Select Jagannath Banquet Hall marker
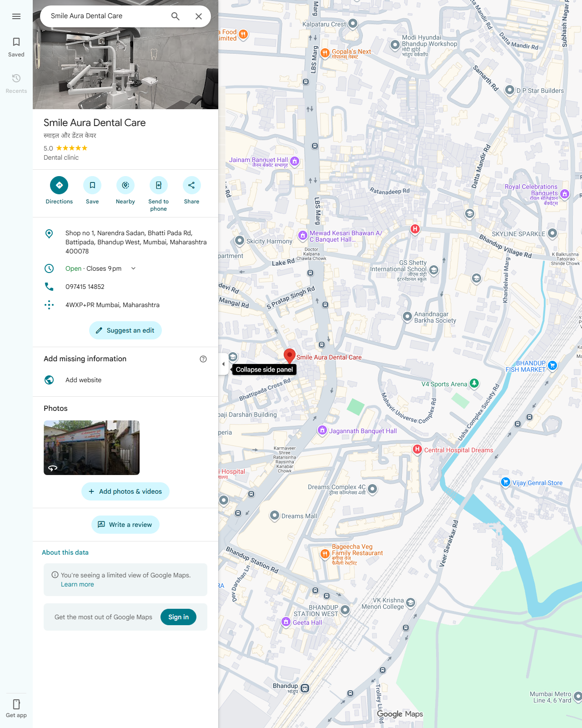 [322, 430]
